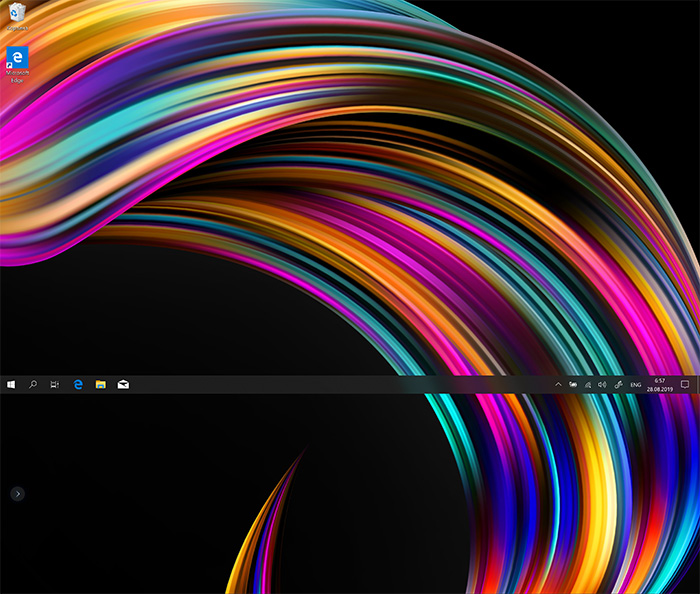This screenshot has height=594, width=700.
Task: Expand hidden system tray icons chevron
Action: 558,384
